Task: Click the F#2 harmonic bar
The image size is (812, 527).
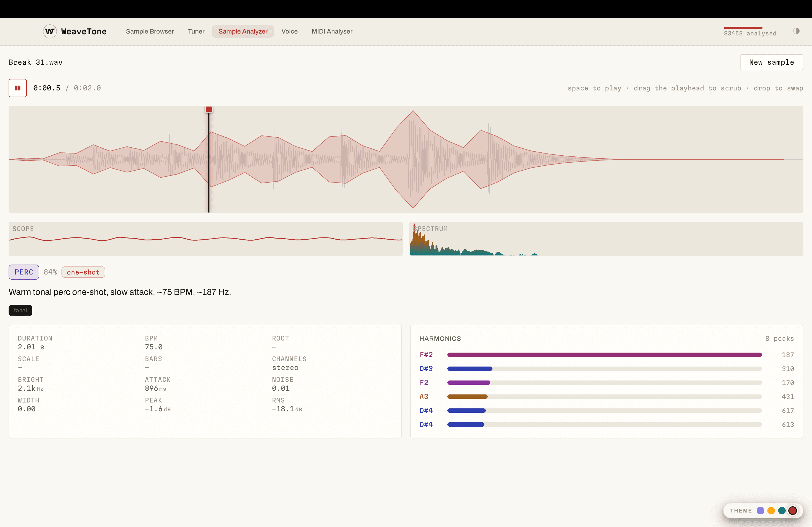Action: [x=604, y=355]
